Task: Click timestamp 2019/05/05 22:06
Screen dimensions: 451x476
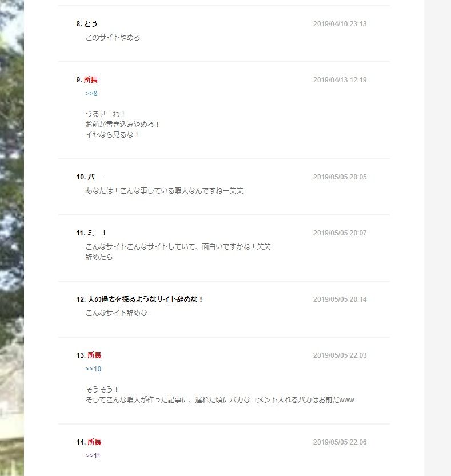Action: (x=340, y=442)
